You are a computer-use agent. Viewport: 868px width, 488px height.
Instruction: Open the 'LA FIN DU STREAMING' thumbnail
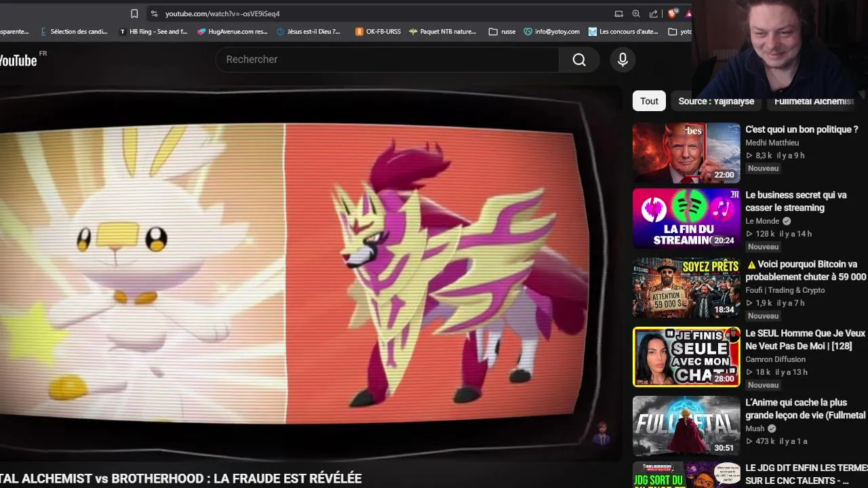[x=686, y=218]
